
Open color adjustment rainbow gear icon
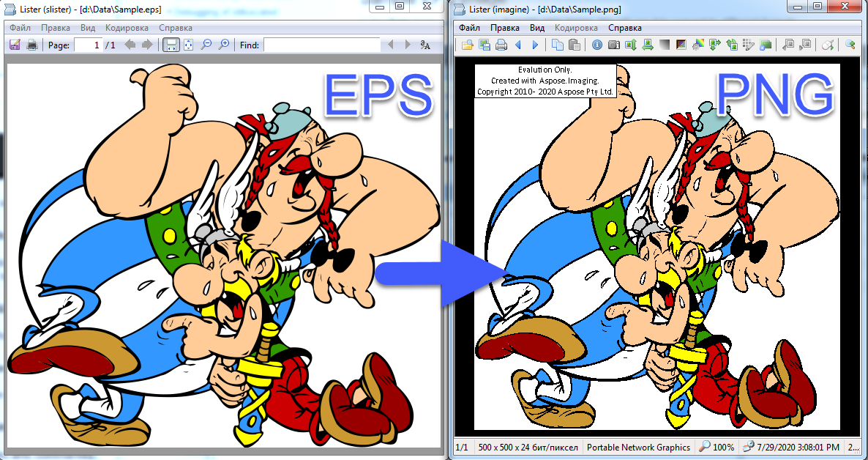tap(698, 45)
